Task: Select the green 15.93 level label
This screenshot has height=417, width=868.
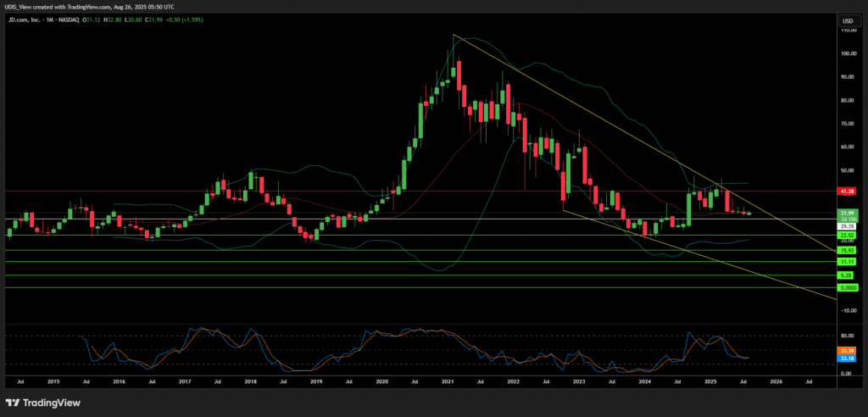Action: (x=847, y=250)
